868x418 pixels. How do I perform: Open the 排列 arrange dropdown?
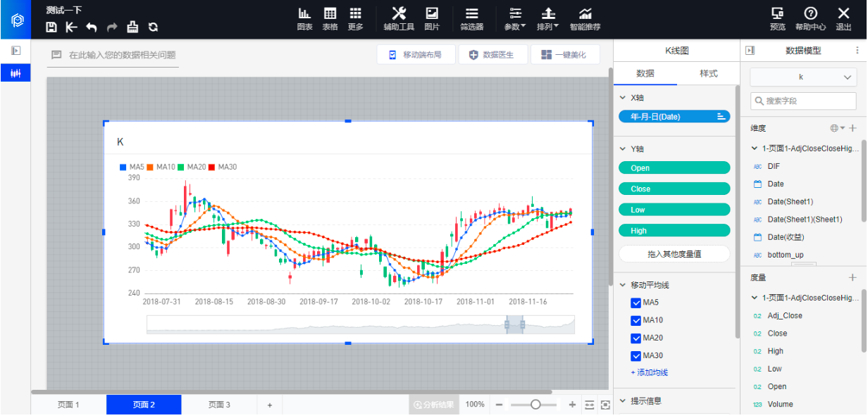pyautogui.click(x=547, y=19)
